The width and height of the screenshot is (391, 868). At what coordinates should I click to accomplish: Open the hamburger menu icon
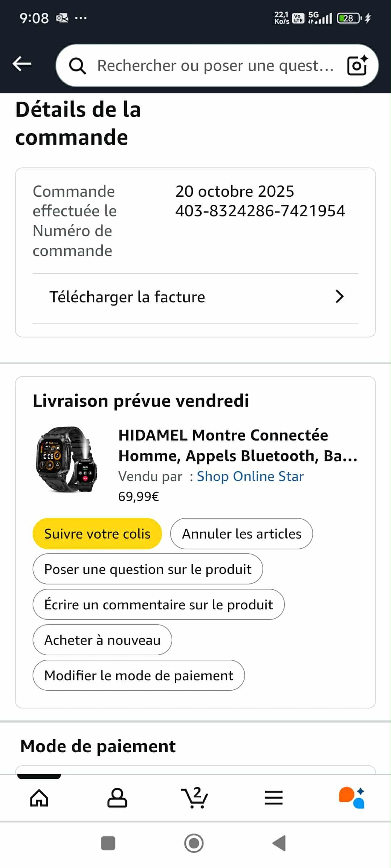pyautogui.click(x=273, y=798)
